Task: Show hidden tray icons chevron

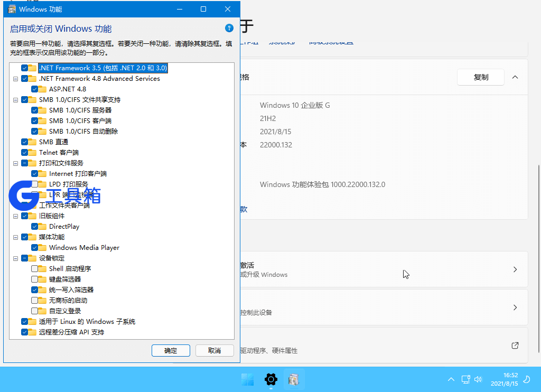Action: [451, 379]
